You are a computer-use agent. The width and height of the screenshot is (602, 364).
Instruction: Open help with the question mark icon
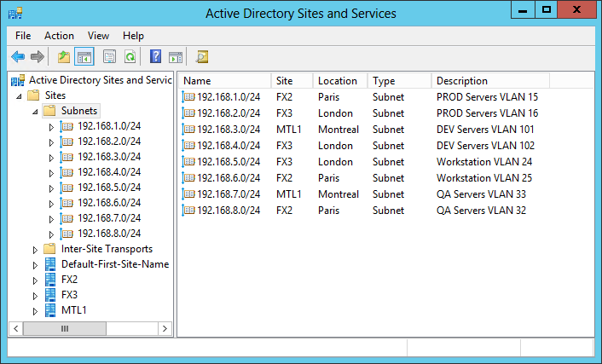tap(155, 57)
